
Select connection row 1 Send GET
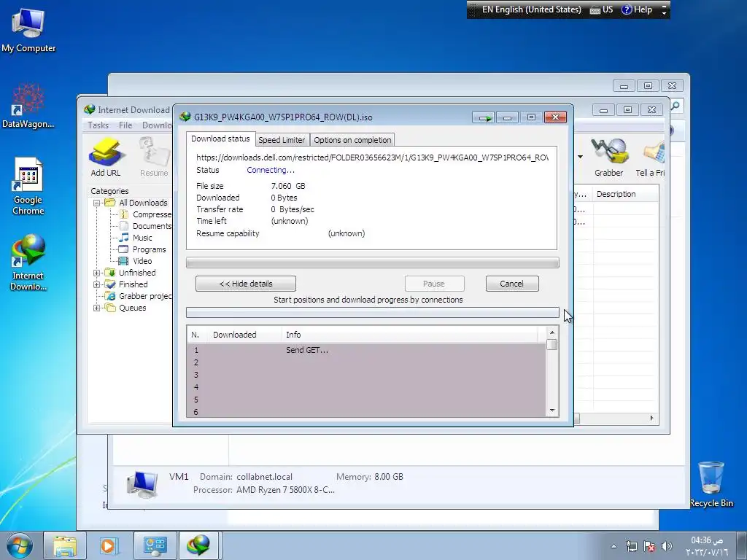pos(366,350)
